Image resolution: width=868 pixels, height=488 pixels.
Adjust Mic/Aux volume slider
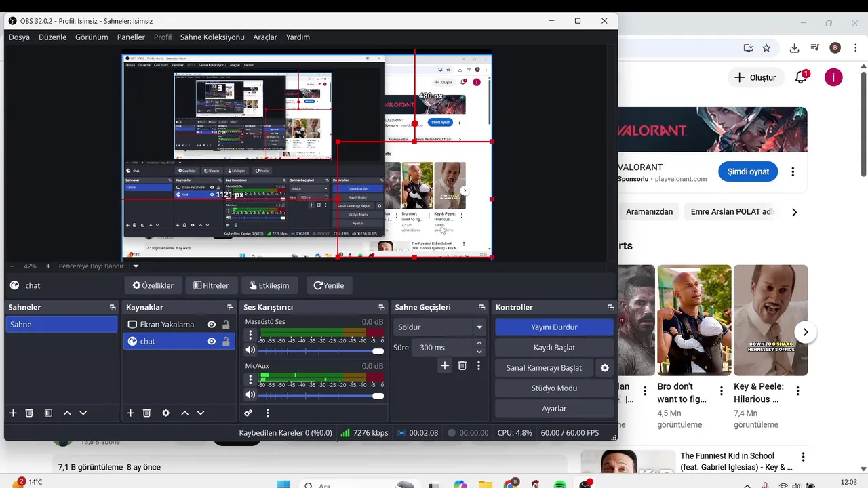click(321, 396)
